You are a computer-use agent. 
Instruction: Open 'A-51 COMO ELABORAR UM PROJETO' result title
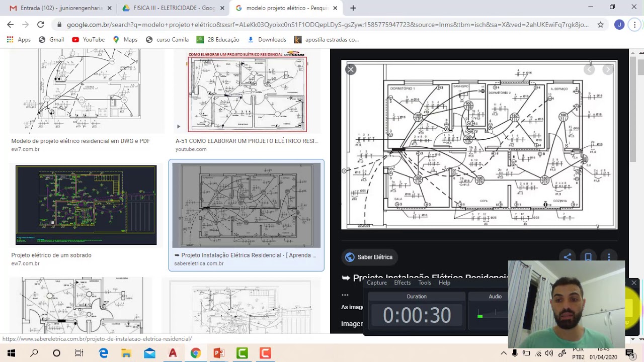point(247,141)
